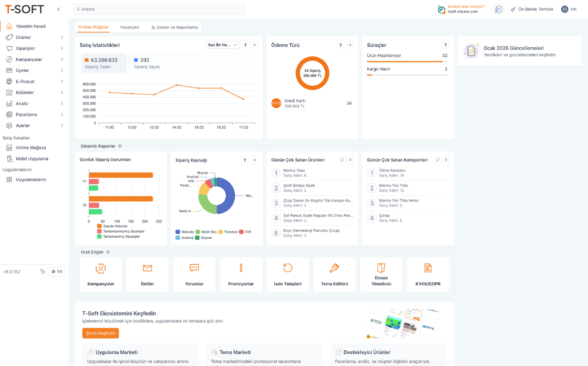Click the help icon on the Süreçler card
The height and width of the screenshot is (366, 588).
coord(445,45)
